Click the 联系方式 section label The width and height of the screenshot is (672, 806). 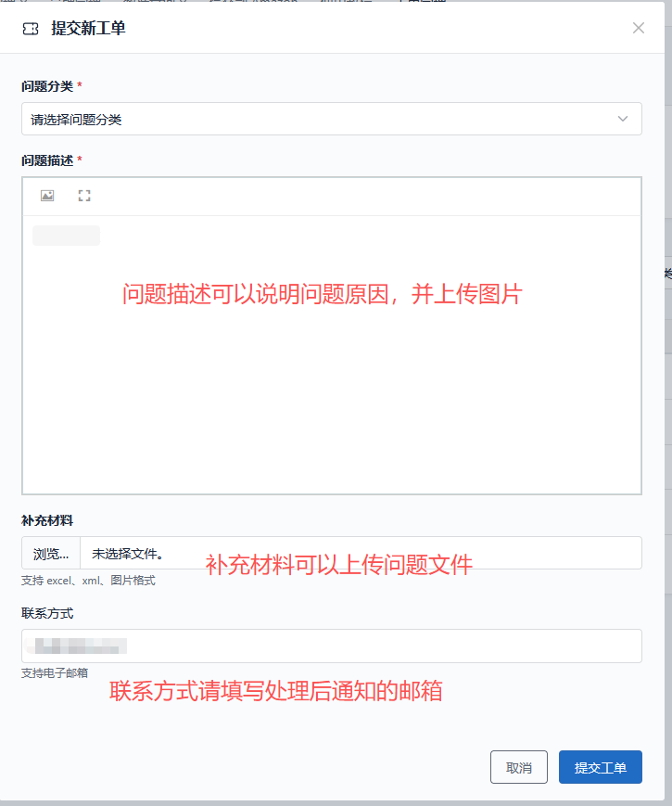click(x=47, y=613)
